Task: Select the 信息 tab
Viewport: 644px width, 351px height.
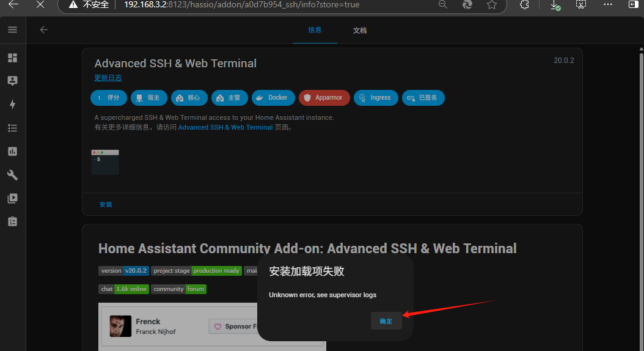Action: pyautogui.click(x=315, y=30)
